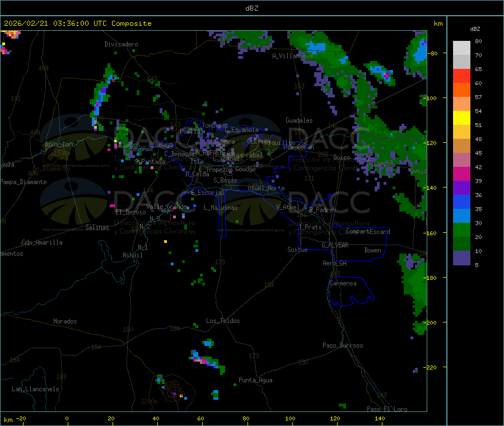Click the 140 km horizontal axis tick
This screenshot has width=504, height=426.
pos(380,418)
